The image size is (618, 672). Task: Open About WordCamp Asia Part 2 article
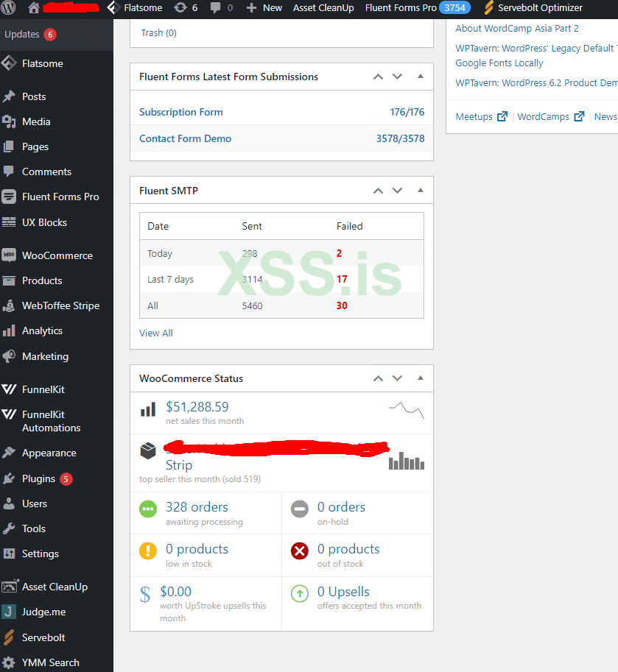pos(517,28)
